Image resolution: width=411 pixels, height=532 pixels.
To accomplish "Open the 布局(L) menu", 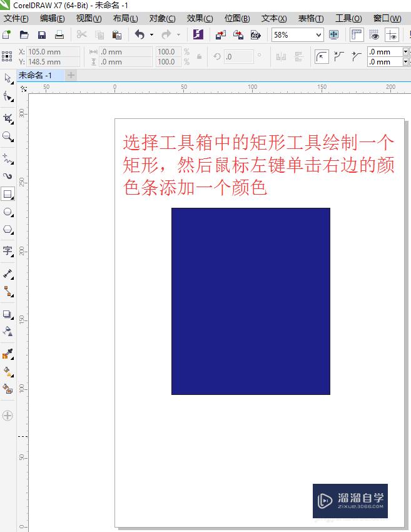I will point(126,18).
